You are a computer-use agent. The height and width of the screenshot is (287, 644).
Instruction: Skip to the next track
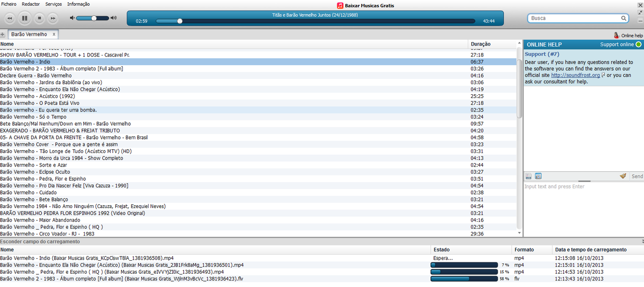coord(53,18)
